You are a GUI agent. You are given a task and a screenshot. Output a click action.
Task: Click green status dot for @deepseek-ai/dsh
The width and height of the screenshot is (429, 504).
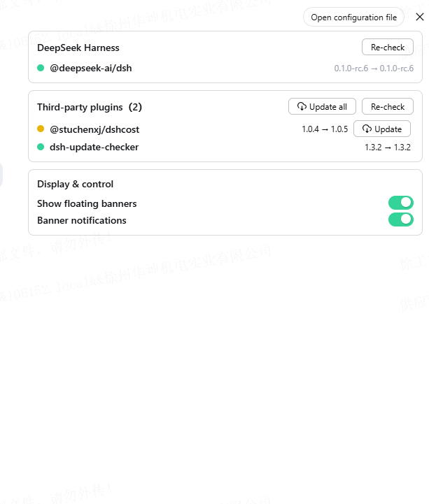click(41, 68)
